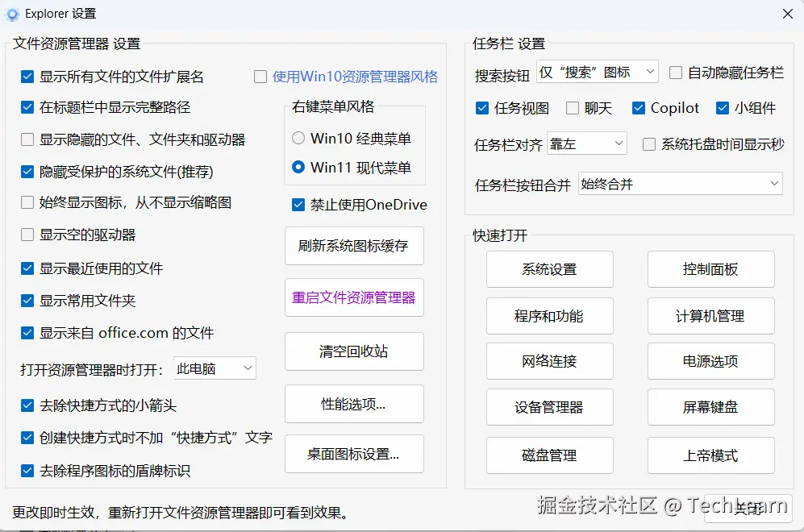Open 磁盘管理 quick launch button
The width and height of the screenshot is (804, 532).
click(x=550, y=455)
